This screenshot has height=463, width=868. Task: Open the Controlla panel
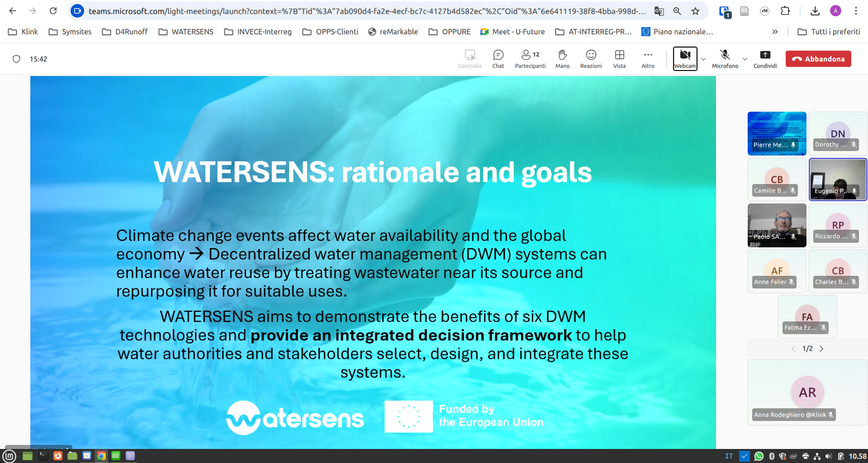coord(470,59)
